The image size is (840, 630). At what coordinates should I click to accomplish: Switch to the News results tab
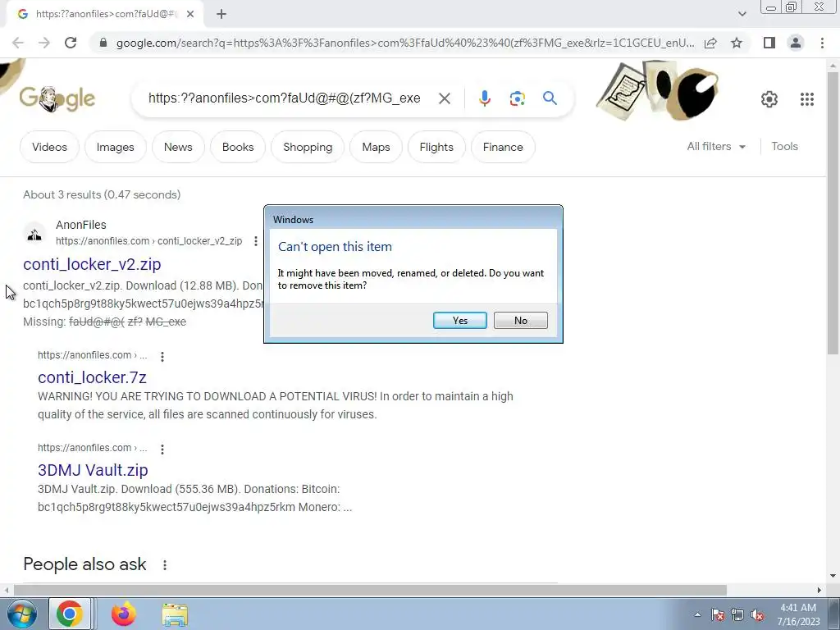178,147
